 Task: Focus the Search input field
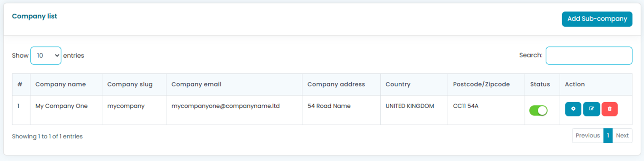click(589, 55)
